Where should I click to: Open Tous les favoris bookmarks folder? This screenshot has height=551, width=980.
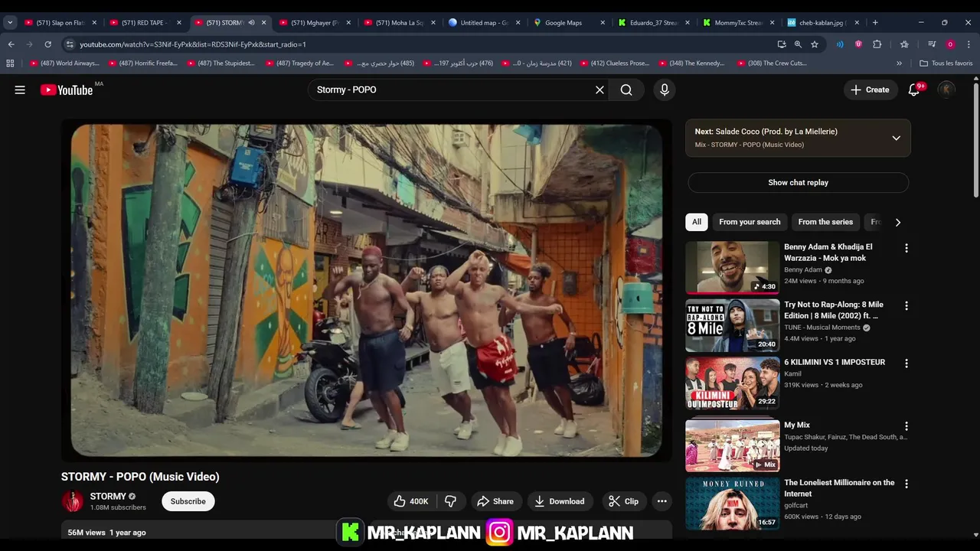tap(946, 64)
